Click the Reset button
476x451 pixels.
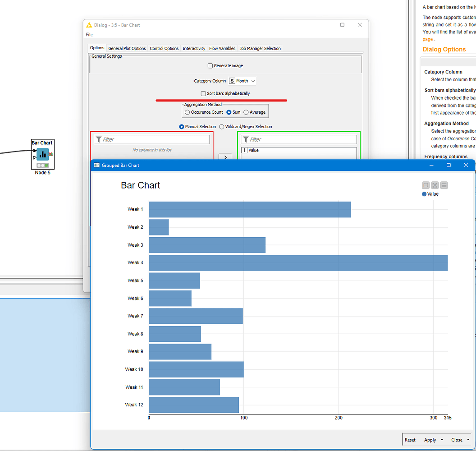[x=410, y=440]
